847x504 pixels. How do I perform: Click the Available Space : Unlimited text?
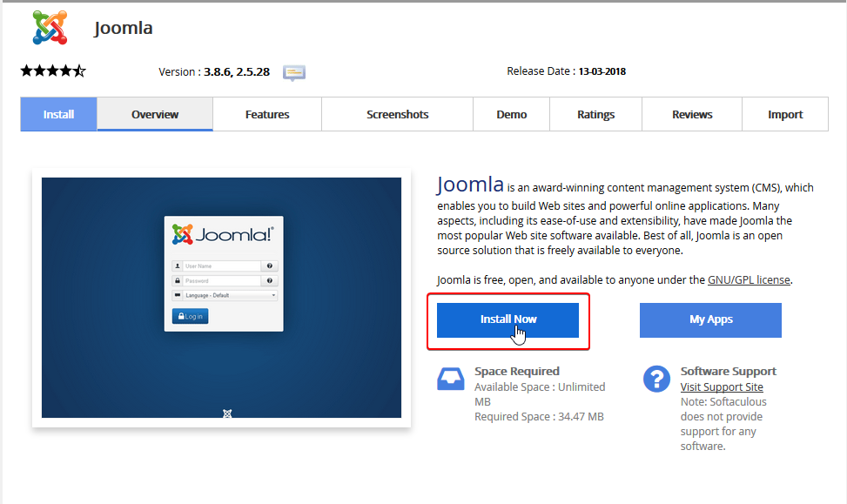pyautogui.click(x=540, y=386)
